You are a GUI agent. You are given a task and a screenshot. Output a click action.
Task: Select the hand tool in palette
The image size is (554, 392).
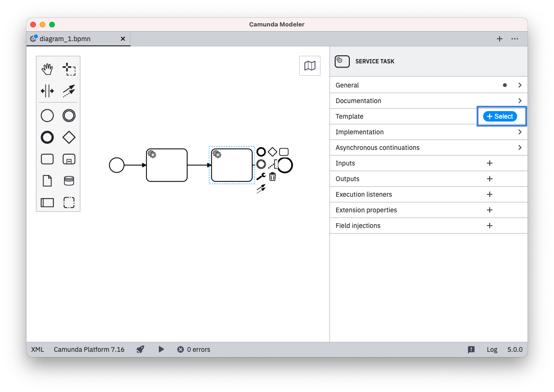coord(47,70)
